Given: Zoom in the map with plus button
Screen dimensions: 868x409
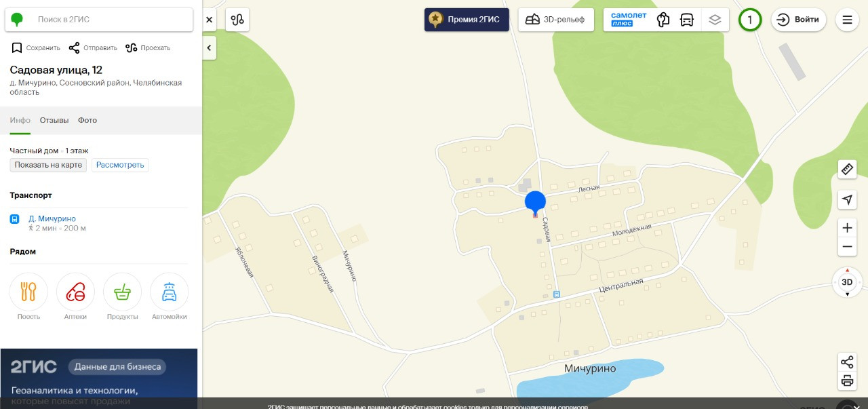Looking at the screenshot, I should [847, 227].
